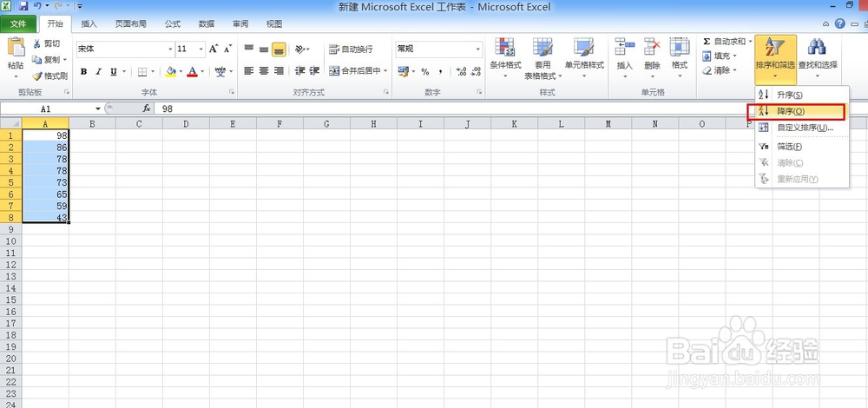This screenshot has height=408, width=868.
Task: Click the Cut (剪切) scissors icon
Action: [x=37, y=43]
